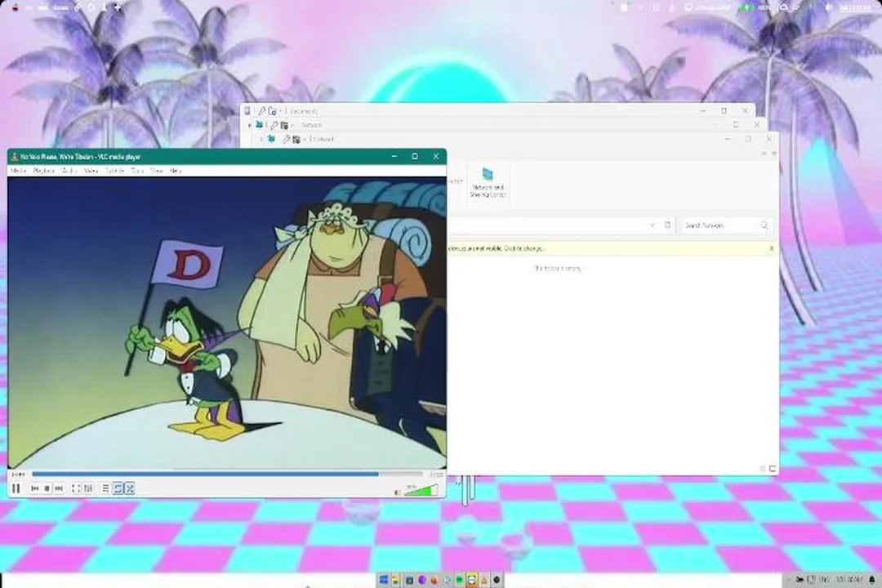This screenshot has width=882, height=588.
Task: Click Network folder icon in frontmost window title
Action: click(x=271, y=138)
